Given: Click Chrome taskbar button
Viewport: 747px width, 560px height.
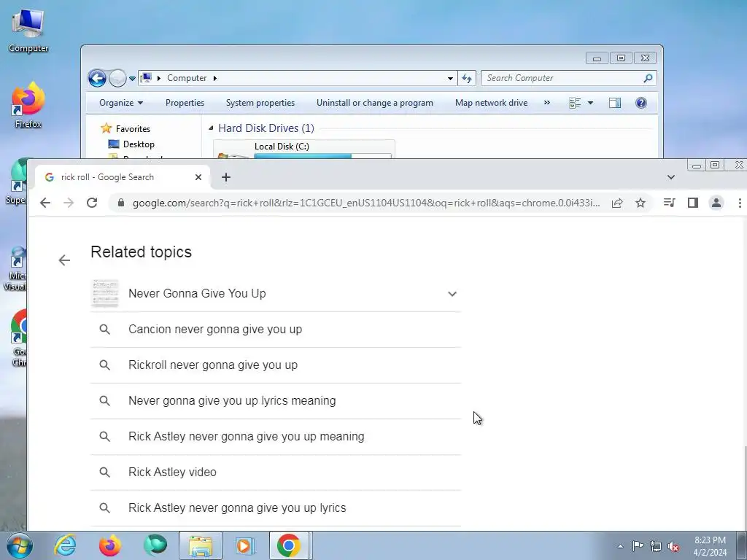Looking at the screenshot, I should coord(289,545).
